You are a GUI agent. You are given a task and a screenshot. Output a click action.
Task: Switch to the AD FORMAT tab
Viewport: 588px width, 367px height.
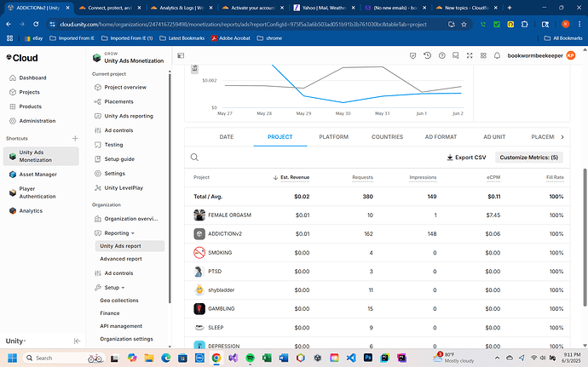441,137
